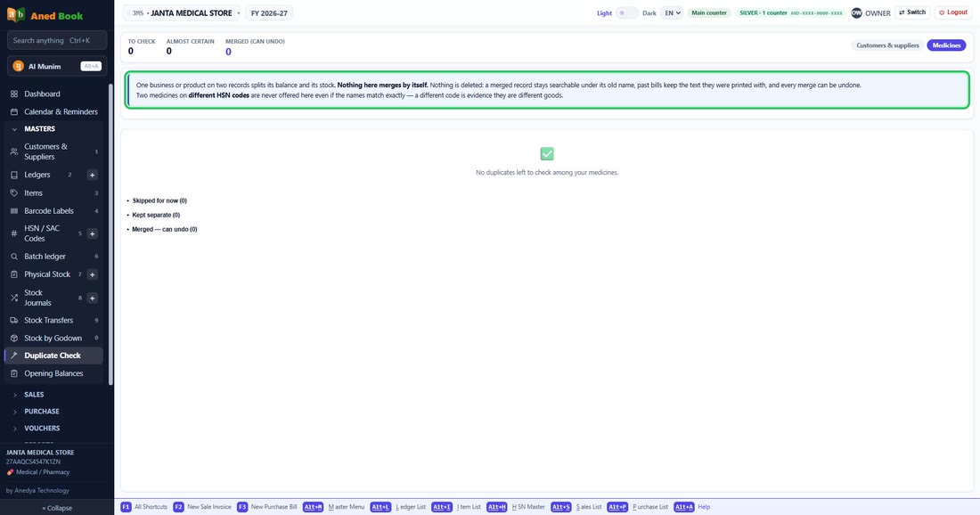Click F2 New Sale Invoice shortcut
The image size is (980, 515).
click(202, 507)
